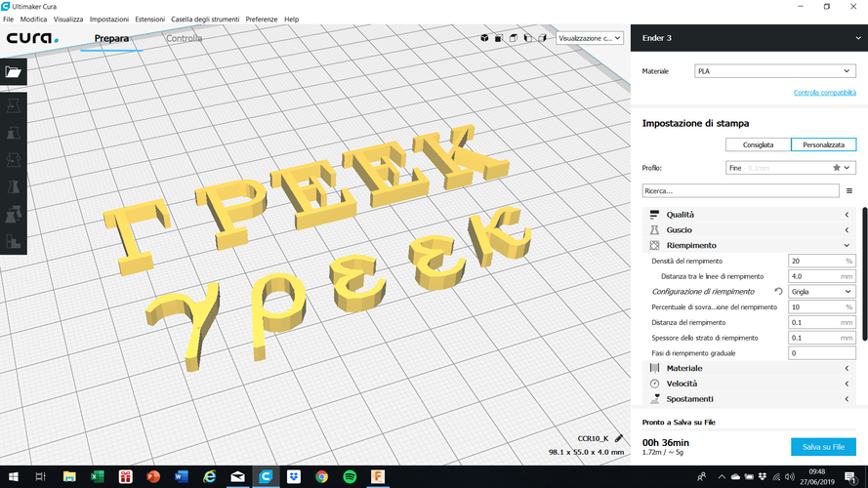Collapse the Riempimento settings section

[x=749, y=246]
